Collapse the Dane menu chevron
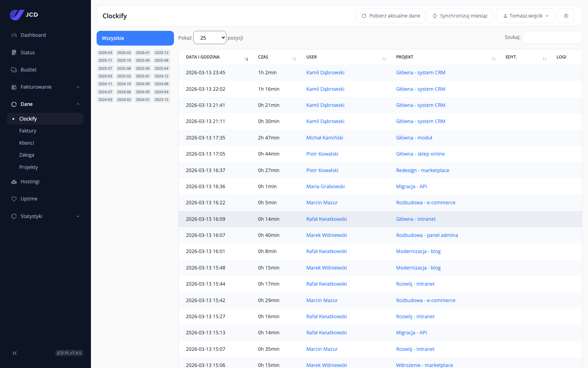This screenshot has width=588, height=368. 78,104
